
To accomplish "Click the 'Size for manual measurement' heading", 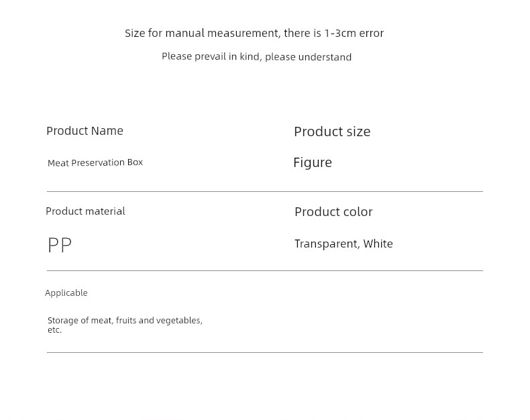I will click(254, 33).
